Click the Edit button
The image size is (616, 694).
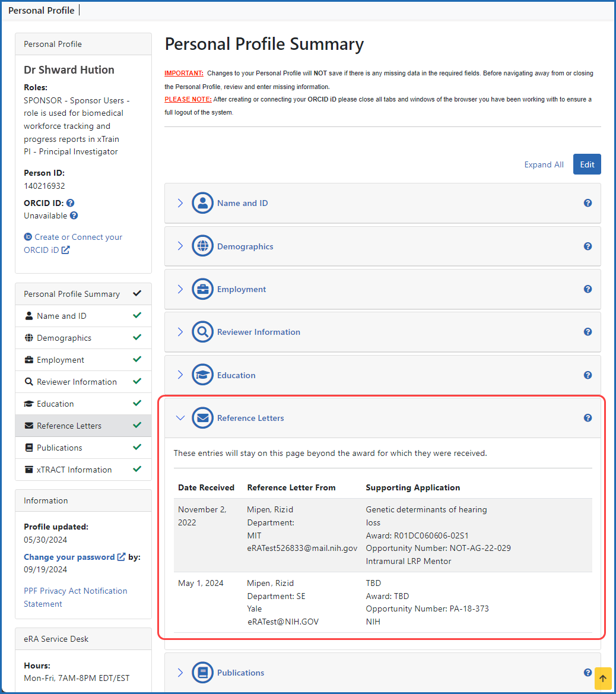pyautogui.click(x=587, y=164)
